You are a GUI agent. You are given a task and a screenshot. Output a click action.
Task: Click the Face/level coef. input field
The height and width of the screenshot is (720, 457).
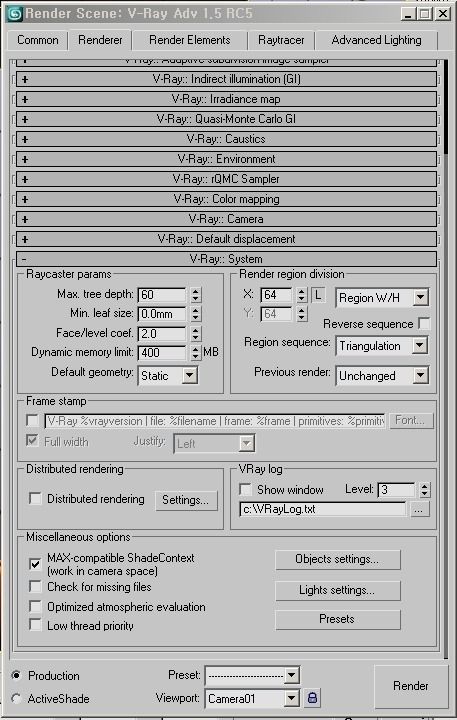(162, 333)
